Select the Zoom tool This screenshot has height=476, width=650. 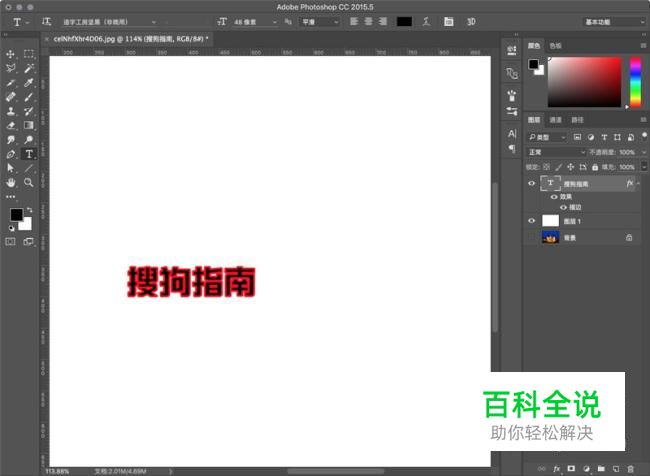pos(29,182)
